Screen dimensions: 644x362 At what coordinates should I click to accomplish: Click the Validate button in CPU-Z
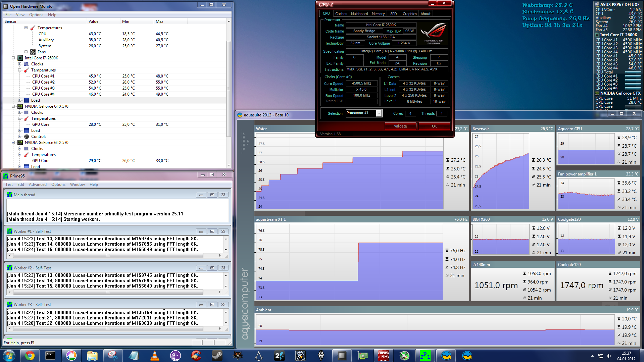[400, 126]
